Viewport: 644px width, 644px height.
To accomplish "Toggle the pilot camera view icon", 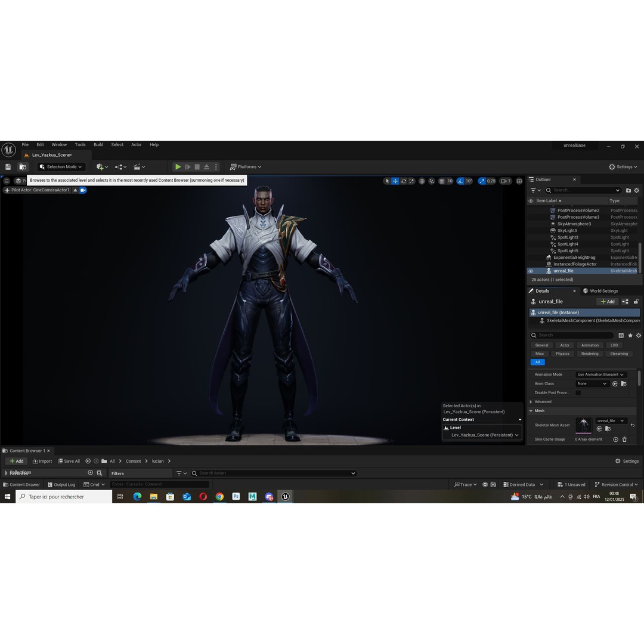I will click(x=83, y=190).
